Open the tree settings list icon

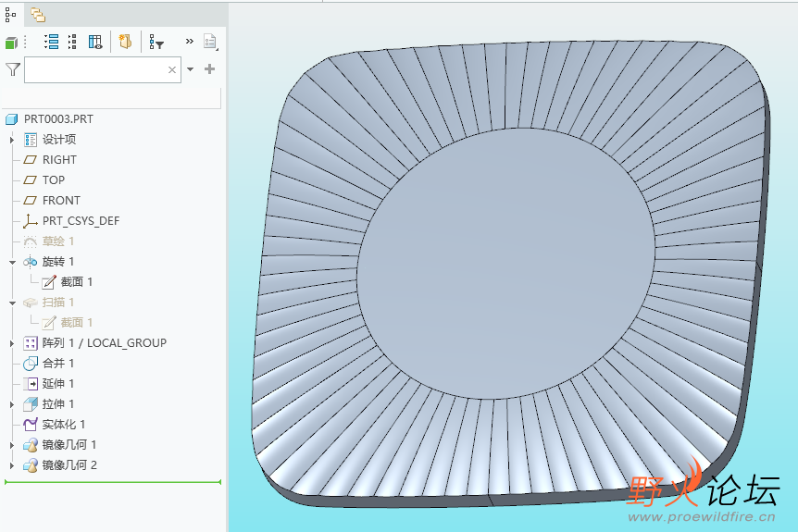coord(210,42)
